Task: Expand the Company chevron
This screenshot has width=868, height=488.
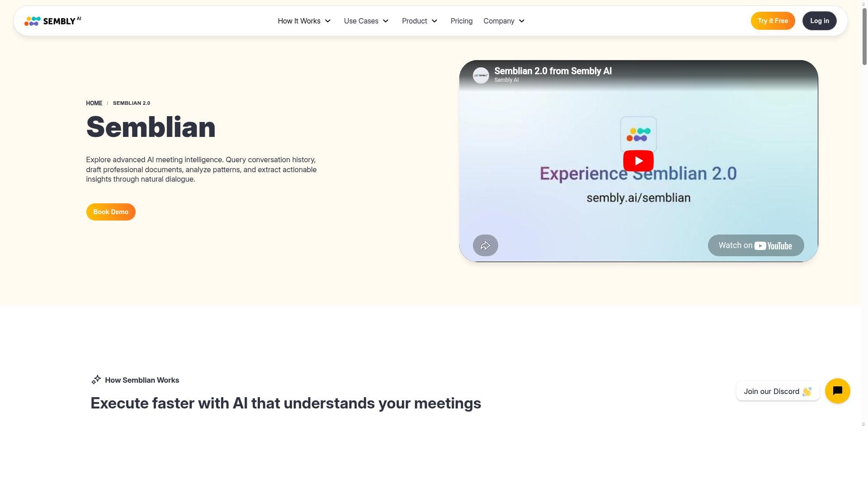Action: click(522, 21)
